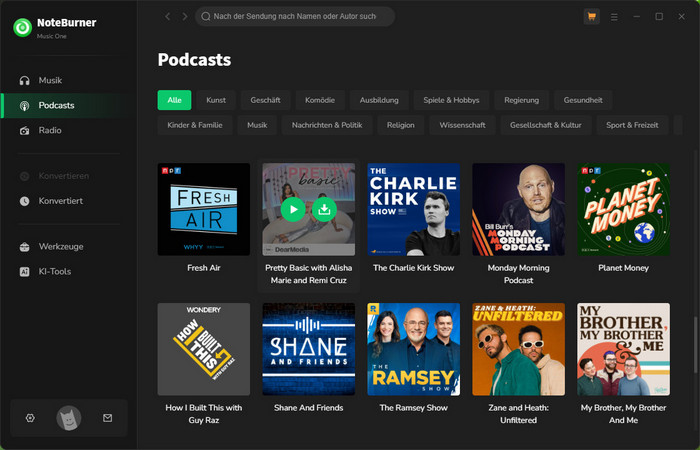Viewport: 700px width, 450px height.
Task: Click the shopping cart icon
Action: tap(592, 17)
